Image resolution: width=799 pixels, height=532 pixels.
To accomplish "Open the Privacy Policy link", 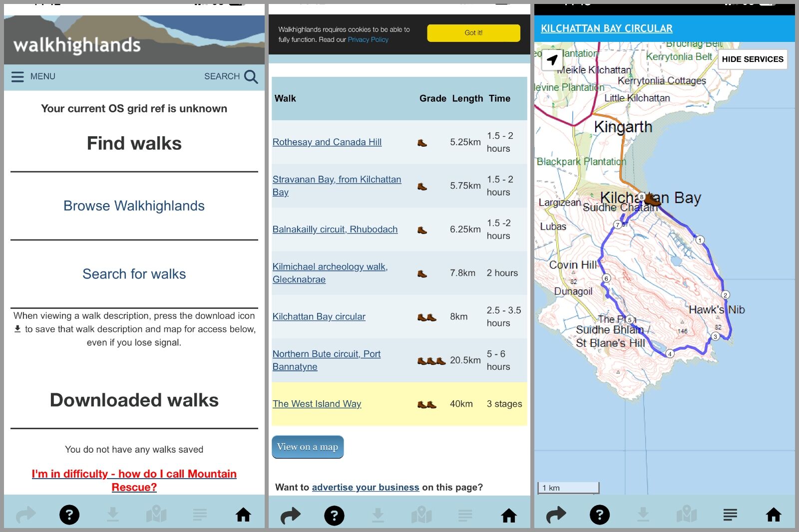I will [368, 39].
